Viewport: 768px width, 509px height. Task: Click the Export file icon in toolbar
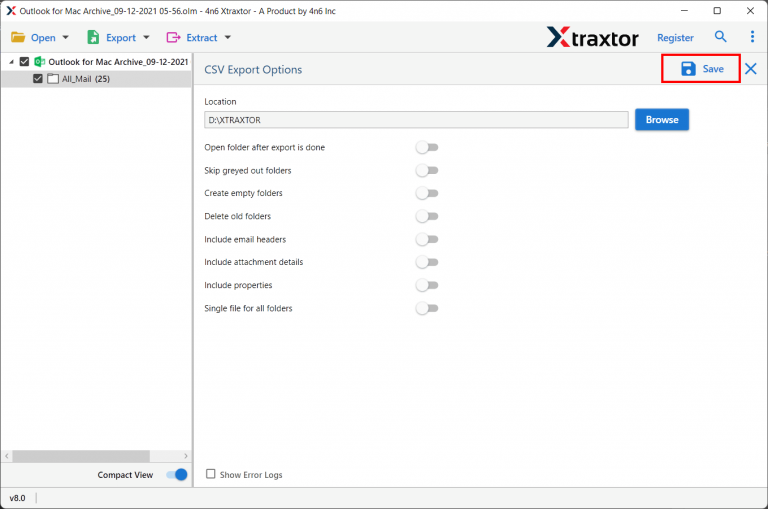[x=93, y=38]
